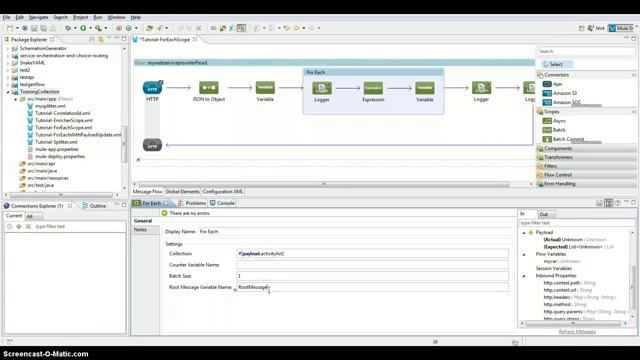Click the Refresh Metadata link
The height and width of the screenshot is (360, 640).
point(577,331)
